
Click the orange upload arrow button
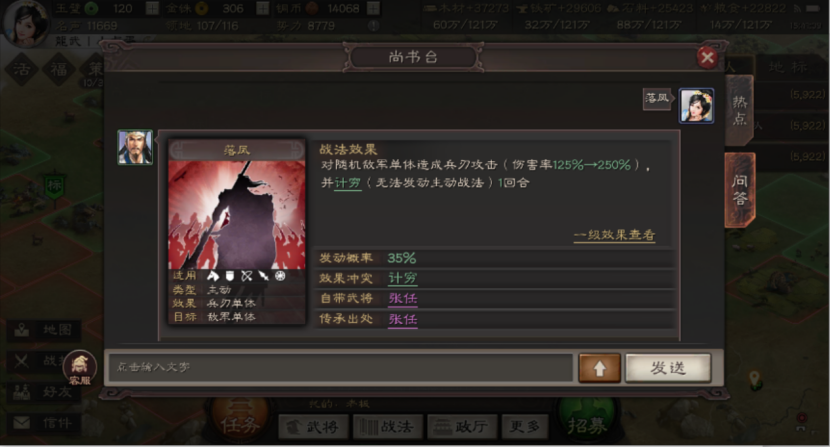(599, 368)
